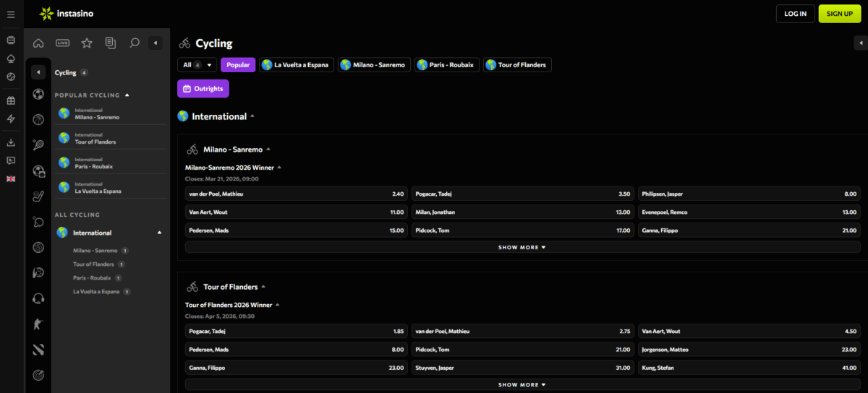Open the 'All' filter dropdown
The width and height of the screenshot is (868, 393).
click(x=197, y=65)
